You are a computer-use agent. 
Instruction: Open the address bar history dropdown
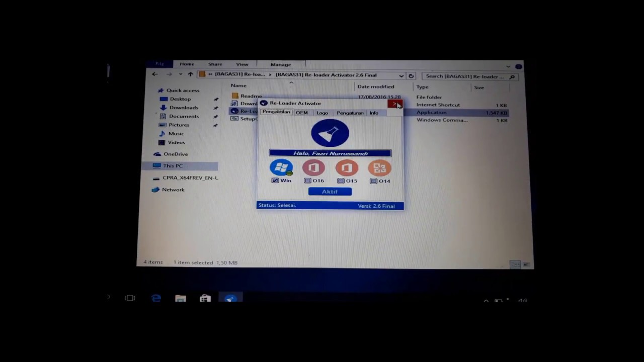(x=401, y=76)
